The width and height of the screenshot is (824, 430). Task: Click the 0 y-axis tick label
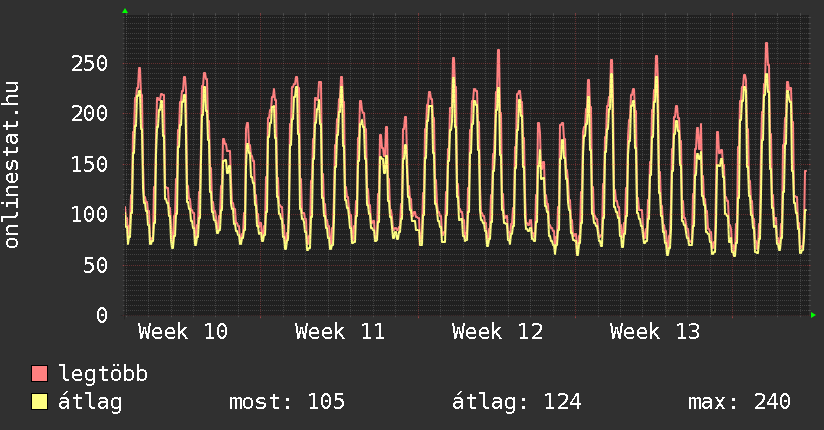[x=102, y=315]
